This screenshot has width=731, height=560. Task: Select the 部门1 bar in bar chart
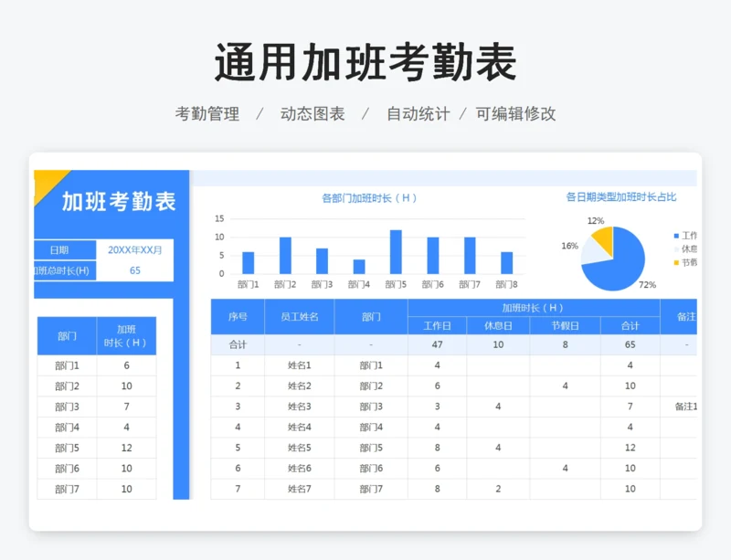pyautogui.click(x=249, y=263)
